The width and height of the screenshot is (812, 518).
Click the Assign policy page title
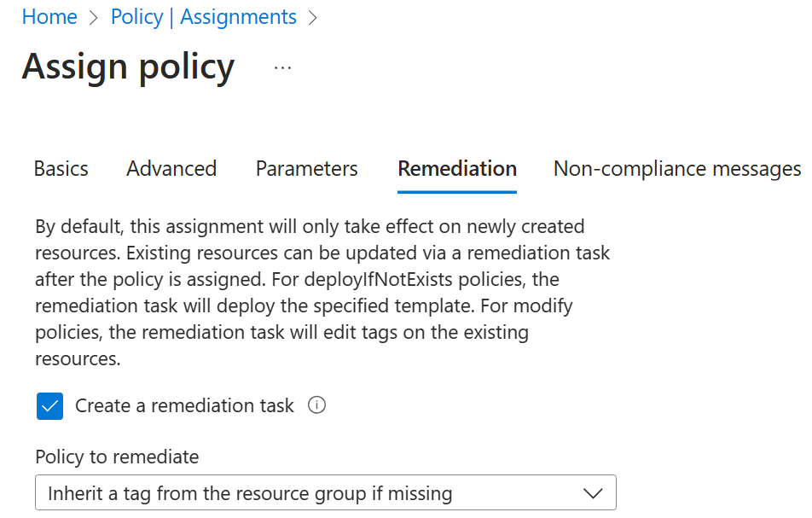tap(129, 67)
